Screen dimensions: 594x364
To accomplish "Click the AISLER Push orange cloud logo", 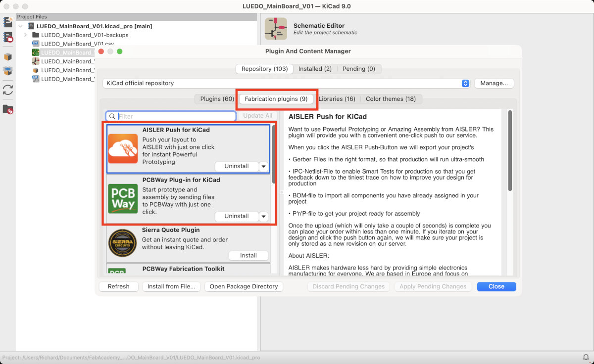I will 123,148.
